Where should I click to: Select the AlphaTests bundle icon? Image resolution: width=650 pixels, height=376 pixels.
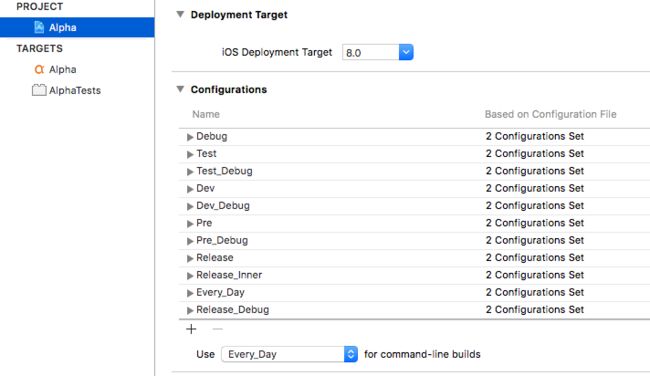click(39, 90)
